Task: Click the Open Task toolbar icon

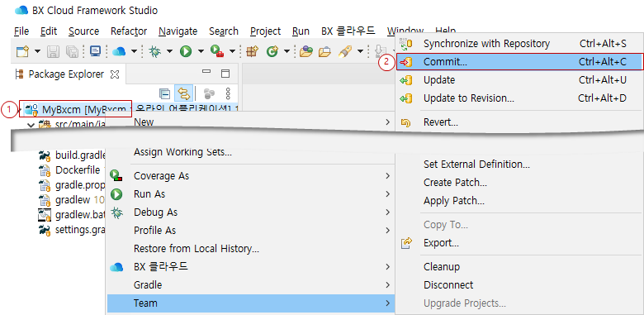Action: tap(325, 51)
